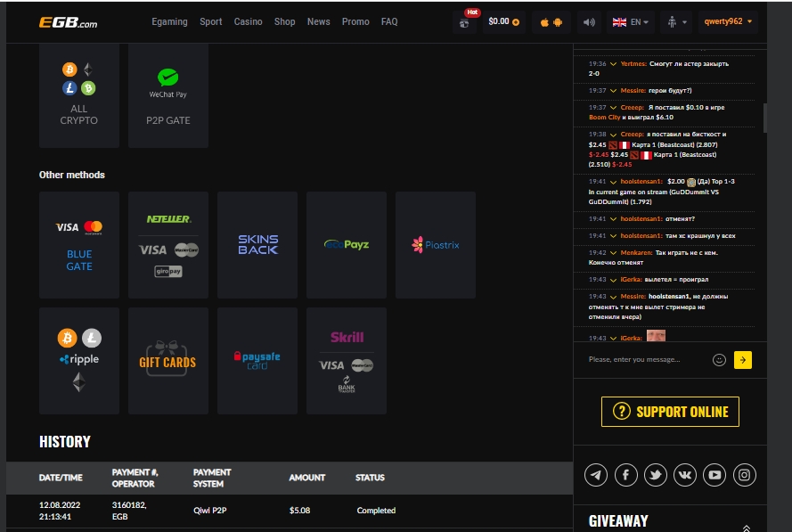This screenshot has height=532, width=792.
Task: Open the VK social icon
Action: point(685,475)
